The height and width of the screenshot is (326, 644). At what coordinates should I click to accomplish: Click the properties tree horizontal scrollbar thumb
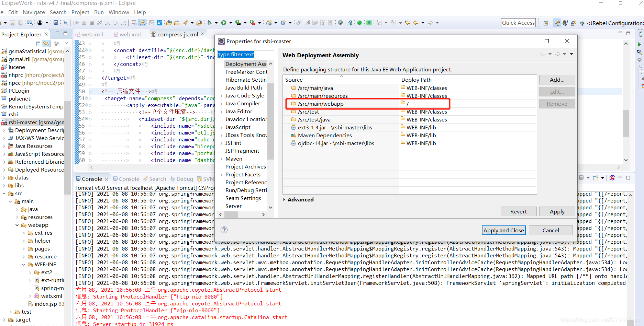tap(231, 214)
